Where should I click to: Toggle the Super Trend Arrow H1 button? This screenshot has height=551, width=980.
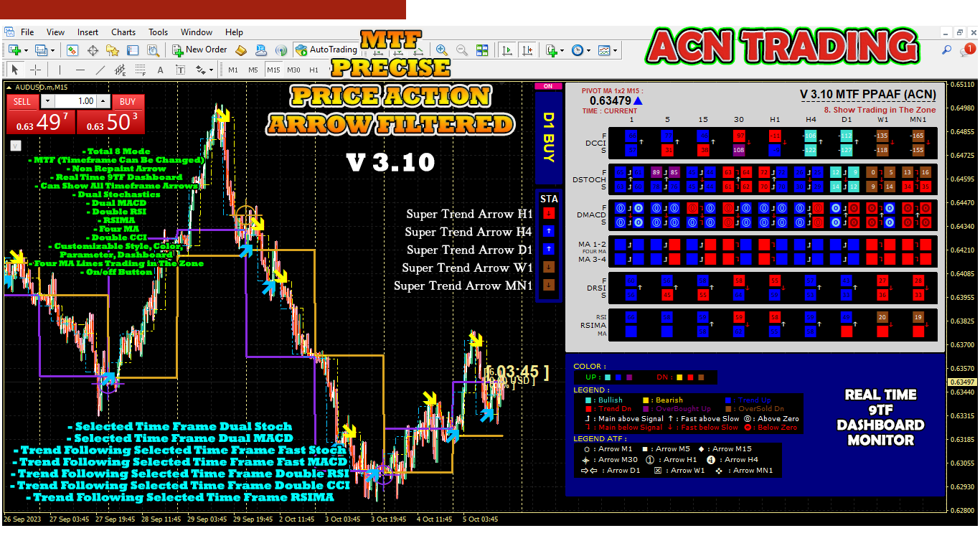[x=548, y=213]
